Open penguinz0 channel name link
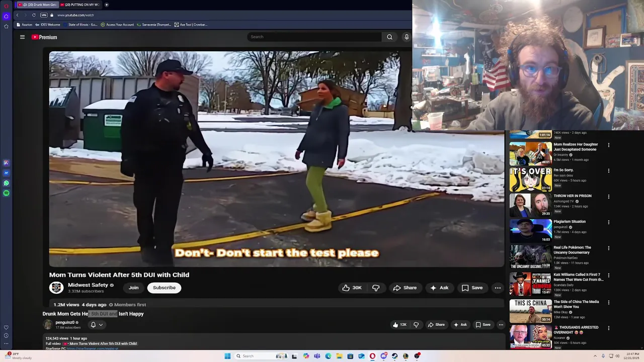Screen dimensions: 644x362 coord(65,322)
